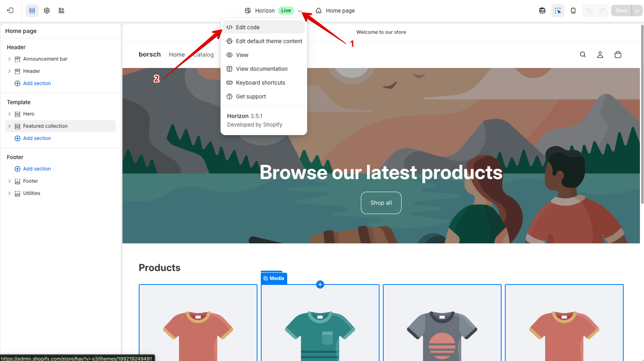Open the Horizon theme dropdown chevron
The width and height of the screenshot is (644, 361).
coord(300,11)
